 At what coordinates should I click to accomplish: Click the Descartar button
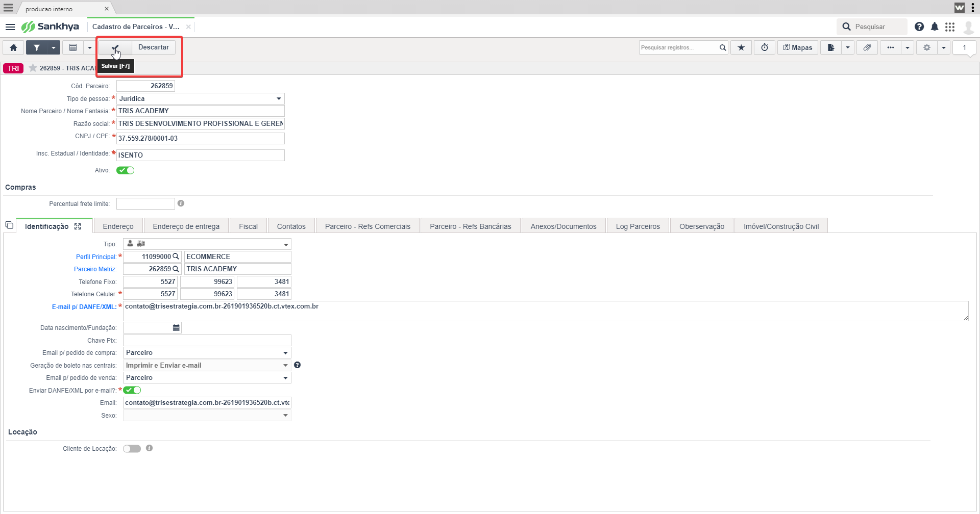point(154,47)
